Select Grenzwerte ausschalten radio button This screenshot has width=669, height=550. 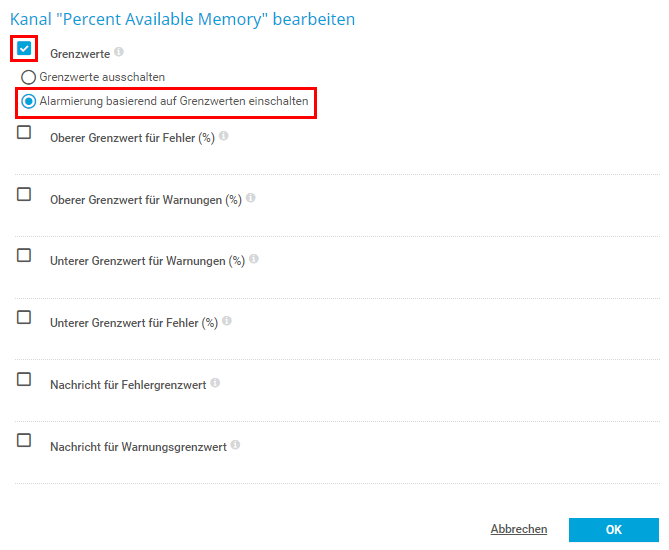click(x=29, y=77)
